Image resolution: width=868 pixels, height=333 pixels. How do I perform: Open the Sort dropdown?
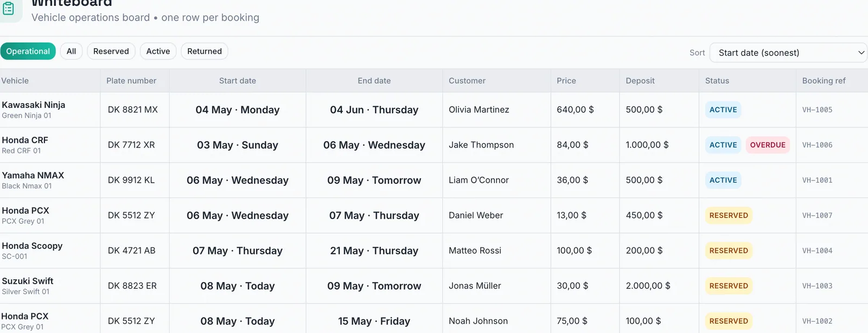(788, 53)
